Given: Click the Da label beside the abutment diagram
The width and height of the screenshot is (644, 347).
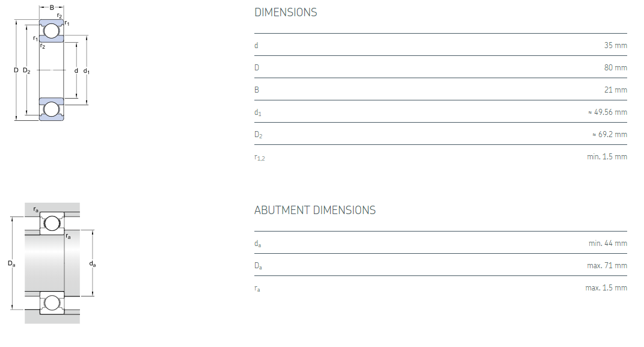Looking at the screenshot, I should point(11,263).
